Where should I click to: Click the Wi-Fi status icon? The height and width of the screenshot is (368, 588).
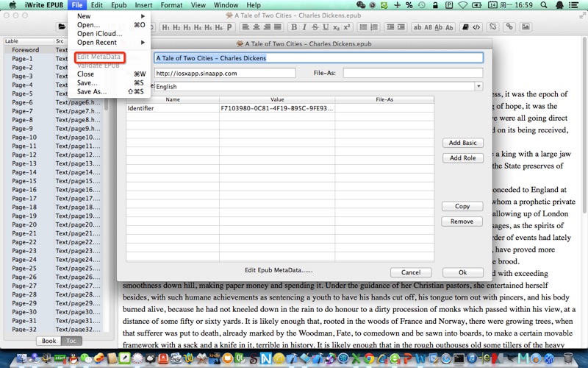(463, 5)
